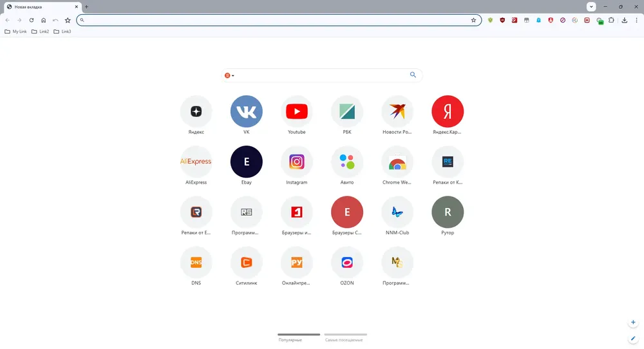Open the Авито speed dial tile

tap(347, 162)
